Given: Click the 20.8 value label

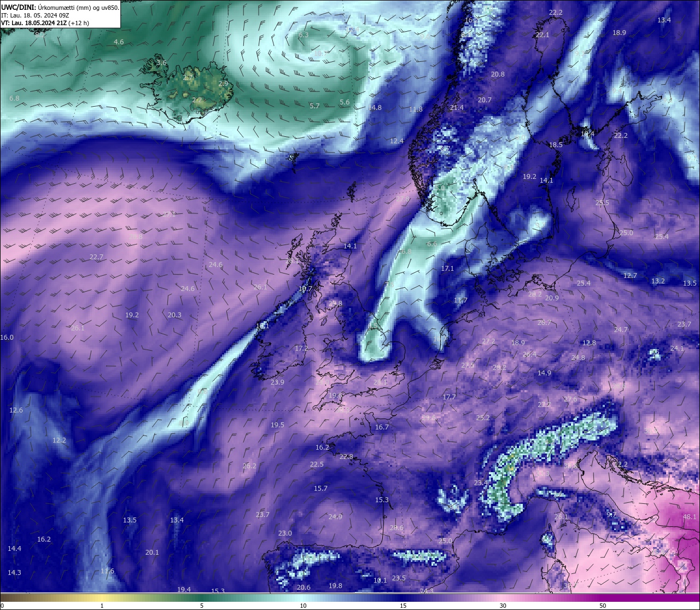Looking at the screenshot, I should click(x=498, y=74).
